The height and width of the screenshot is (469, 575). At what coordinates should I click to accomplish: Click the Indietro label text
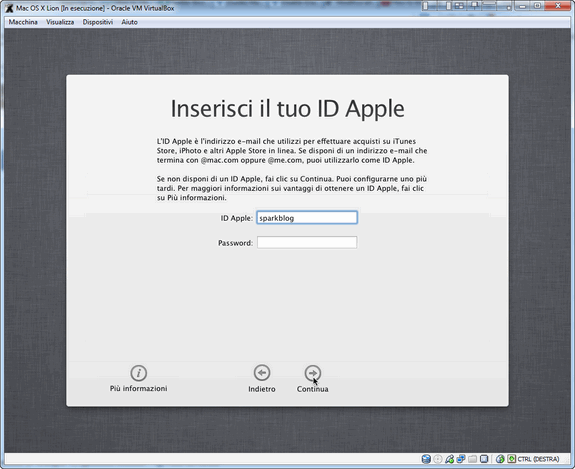pyautogui.click(x=262, y=389)
